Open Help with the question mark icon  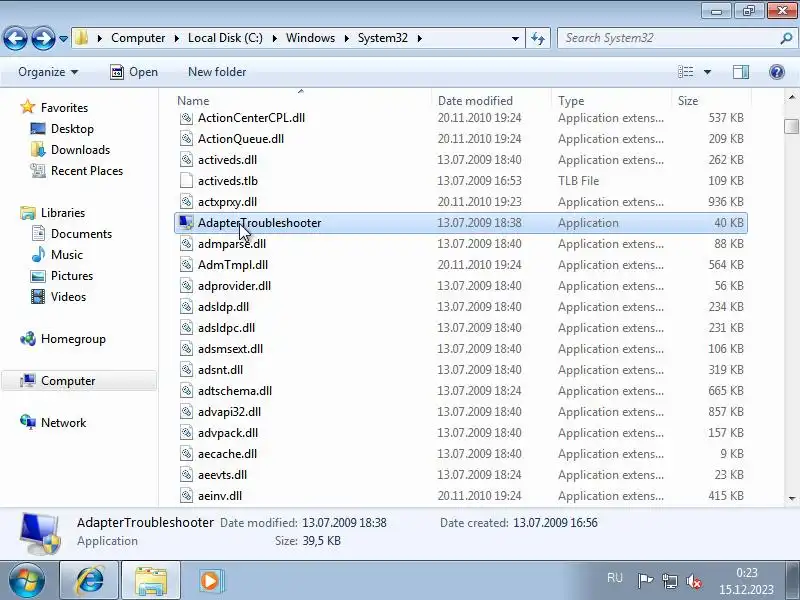coord(777,72)
